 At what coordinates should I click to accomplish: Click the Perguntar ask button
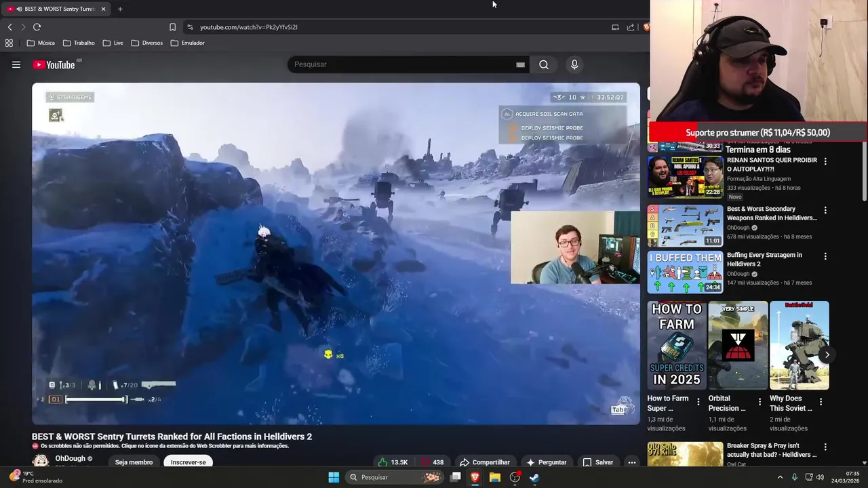pos(547,462)
